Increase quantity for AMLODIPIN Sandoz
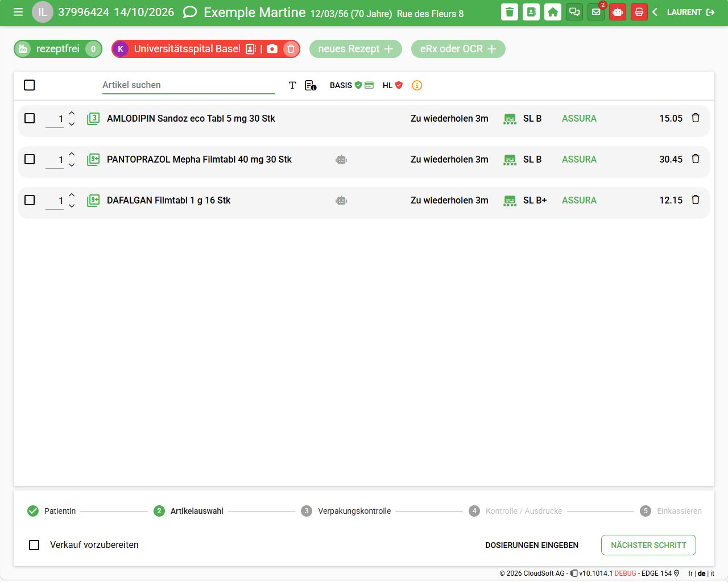The height and width of the screenshot is (582, 728). coord(72,113)
